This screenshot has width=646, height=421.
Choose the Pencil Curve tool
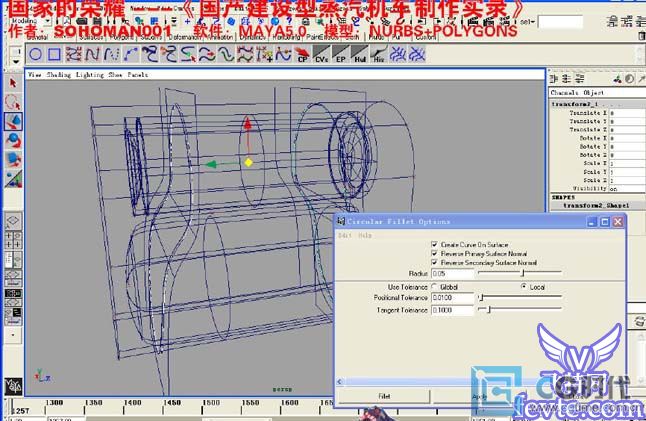click(111, 54)
